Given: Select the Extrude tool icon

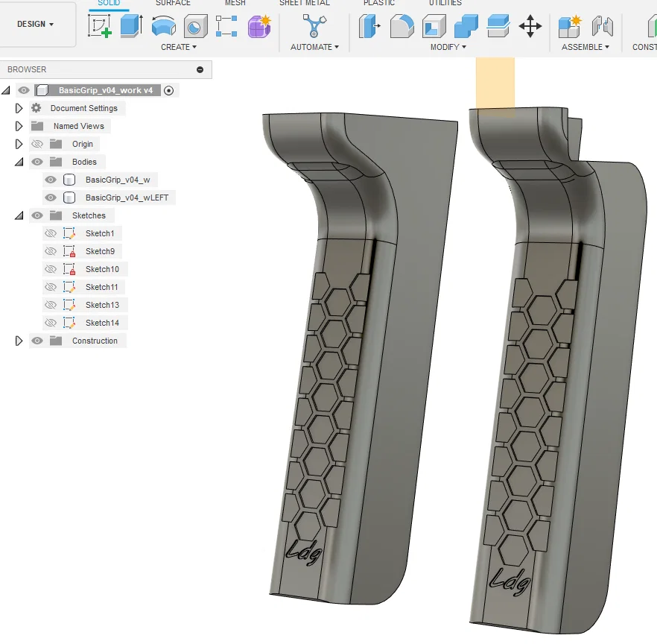Looking at the screenshot, I should click(132, 26).
